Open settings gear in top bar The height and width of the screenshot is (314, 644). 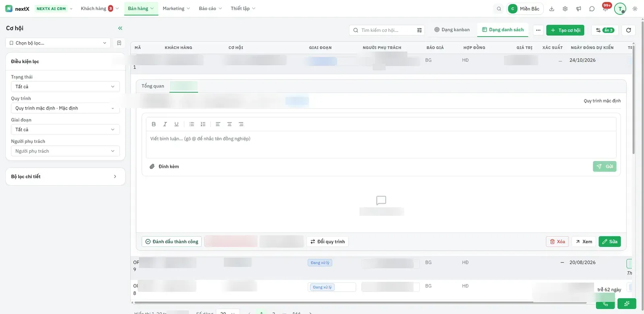click(565, 9)
